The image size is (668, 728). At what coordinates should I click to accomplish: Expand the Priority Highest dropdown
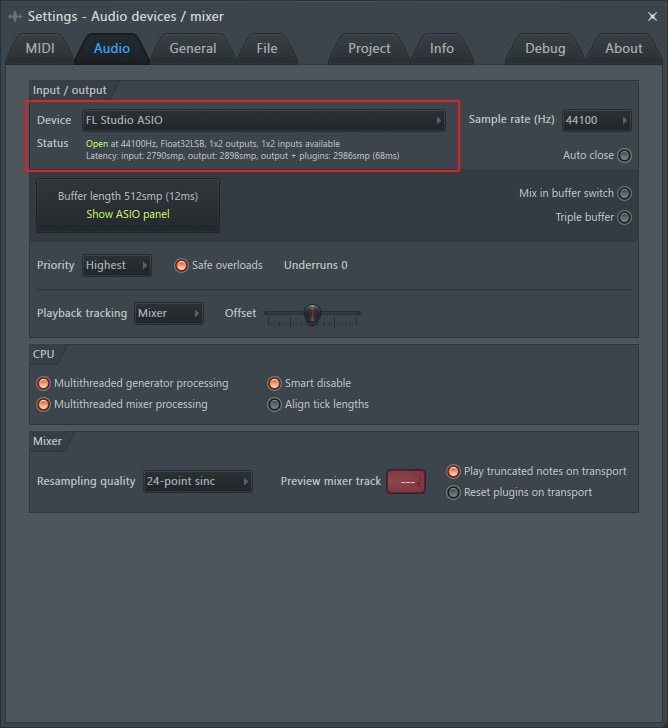click(x=117, y=265)
